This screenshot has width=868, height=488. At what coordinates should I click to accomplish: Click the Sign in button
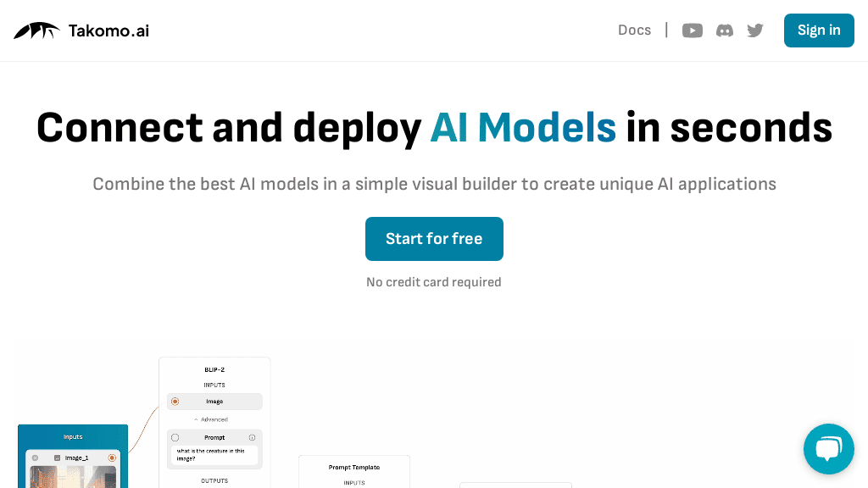[x=818, y=30]
